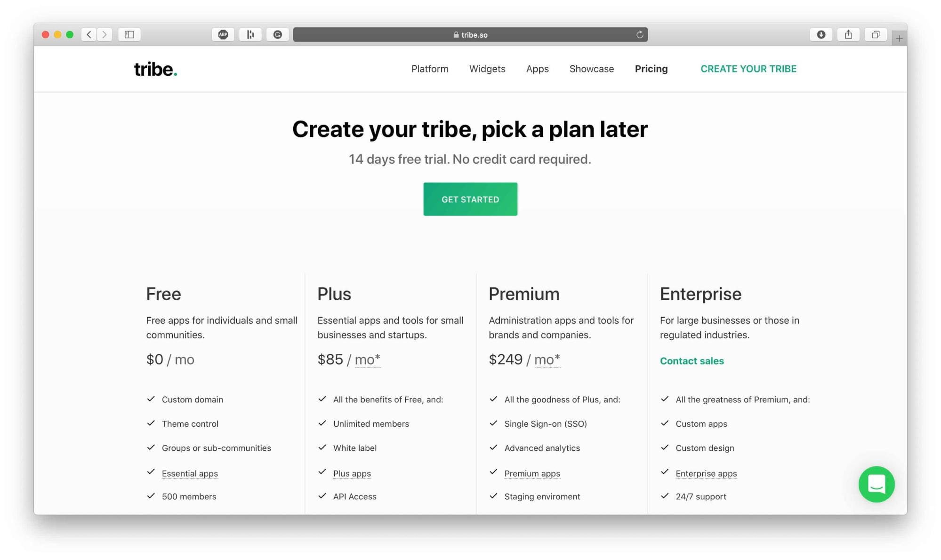Image resolution: width=941 pixels, height=560 pixels.
Task: Open the Essential apps link
Action: click(x=190, y=473)
